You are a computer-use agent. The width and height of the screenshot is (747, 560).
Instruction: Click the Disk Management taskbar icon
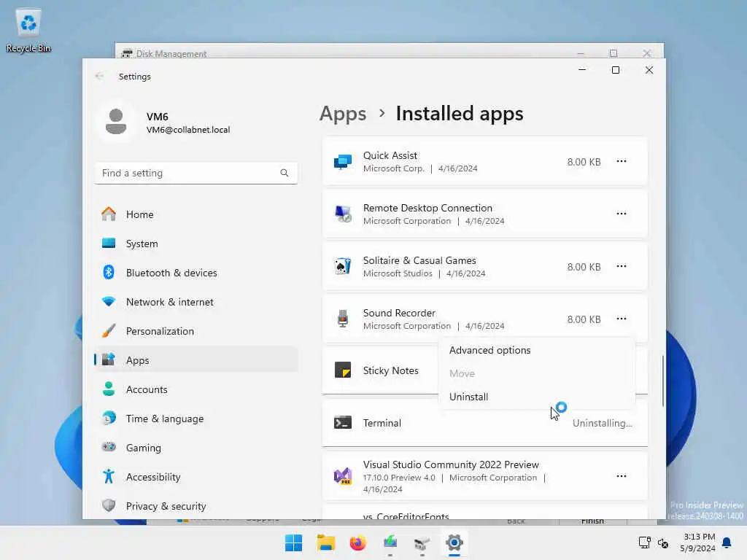(422, 542)
